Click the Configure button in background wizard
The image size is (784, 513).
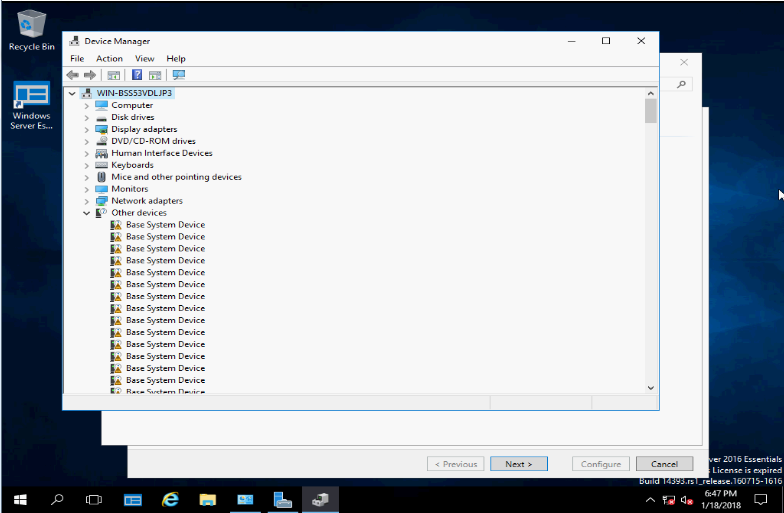(600, 464)
